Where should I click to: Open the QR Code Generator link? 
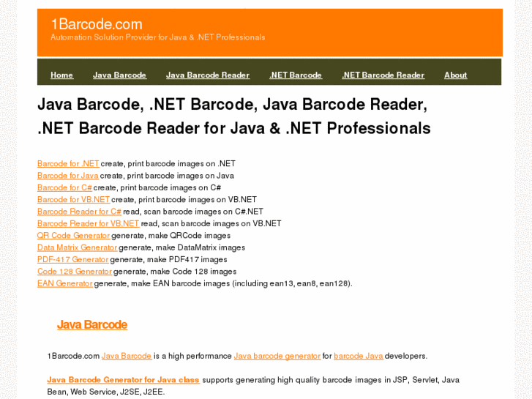pos(74,235)
